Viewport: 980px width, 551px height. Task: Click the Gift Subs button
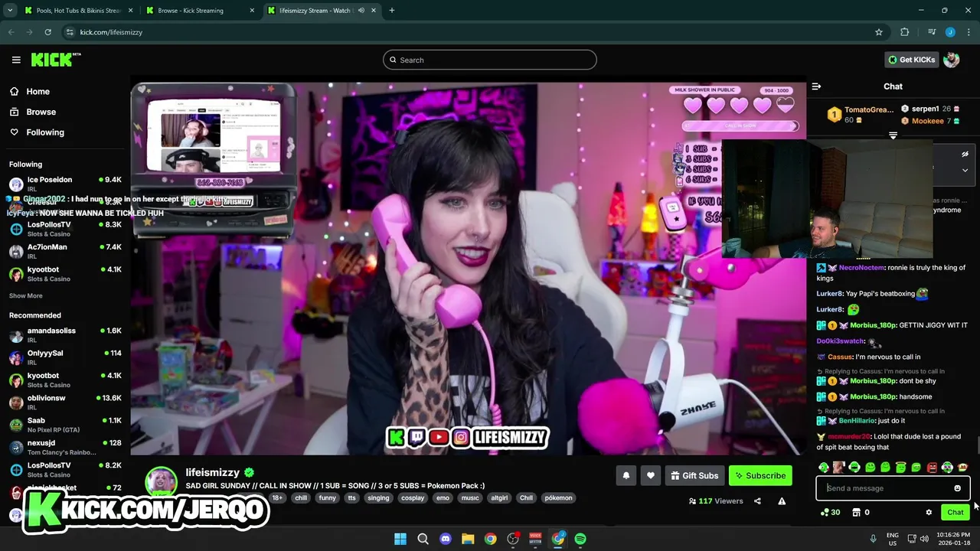point(694,475)
